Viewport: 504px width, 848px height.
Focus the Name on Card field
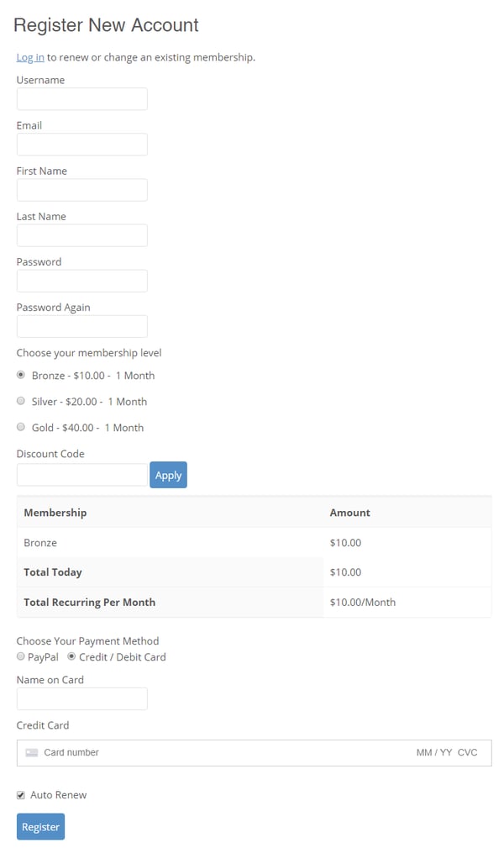(81, 698)
